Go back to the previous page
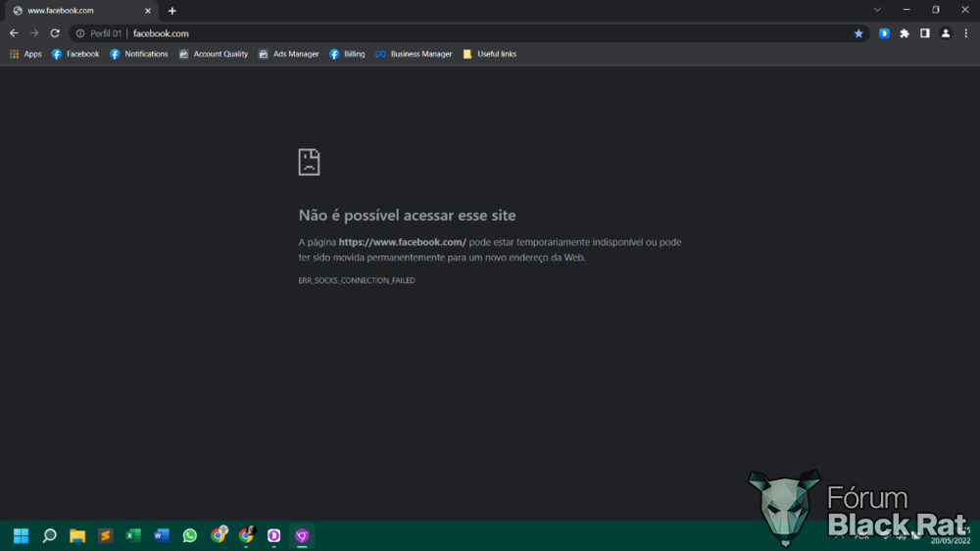Screen dimensions: 980x551 (x=14, y=33)
